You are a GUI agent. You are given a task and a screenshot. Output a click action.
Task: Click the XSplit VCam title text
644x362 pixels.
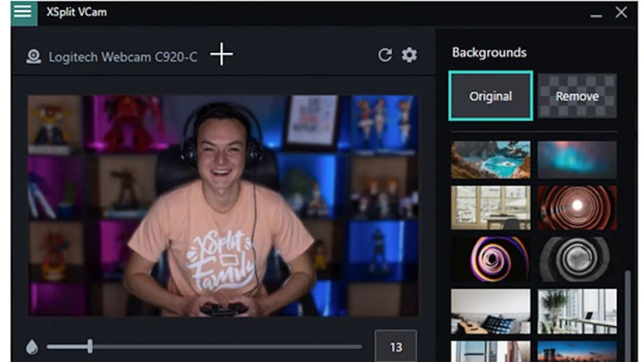[x=76, y=12]
